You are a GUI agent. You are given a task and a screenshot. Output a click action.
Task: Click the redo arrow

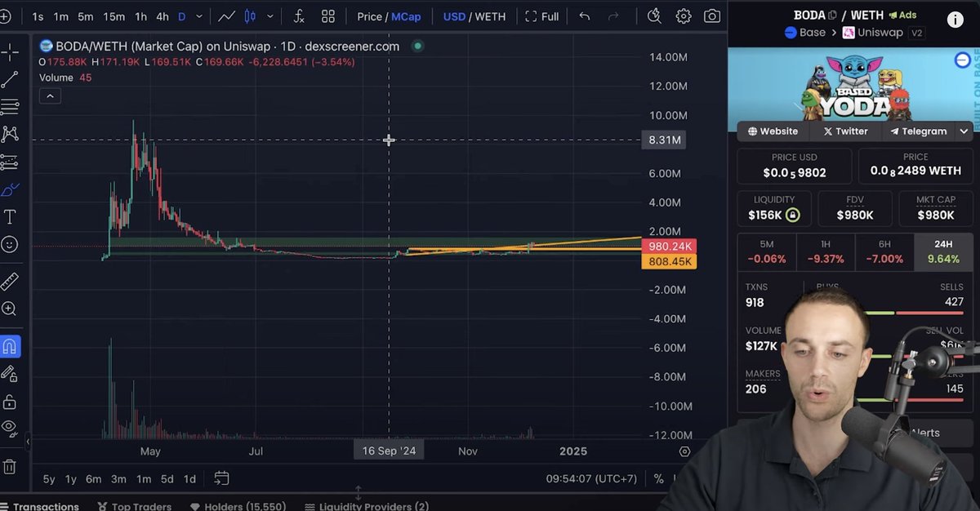coord(613,16)
